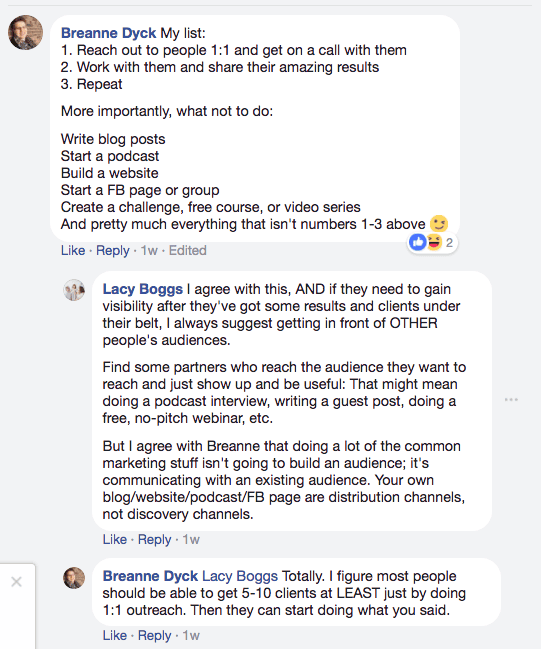Screen dimensions: 541x649
Task: Open Breanne Dyck's top comment profile picture
Action: tap(25, 33)
